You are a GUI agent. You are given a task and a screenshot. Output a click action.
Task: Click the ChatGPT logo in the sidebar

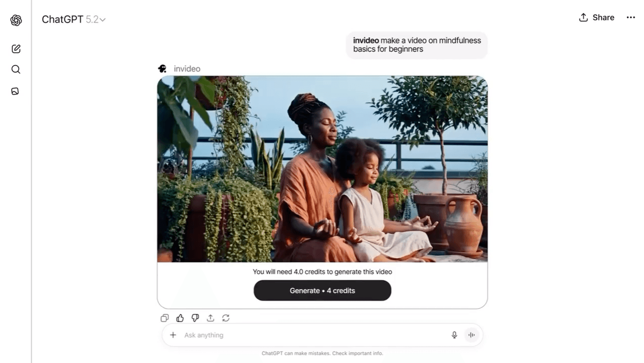click(x=16, y=20)
